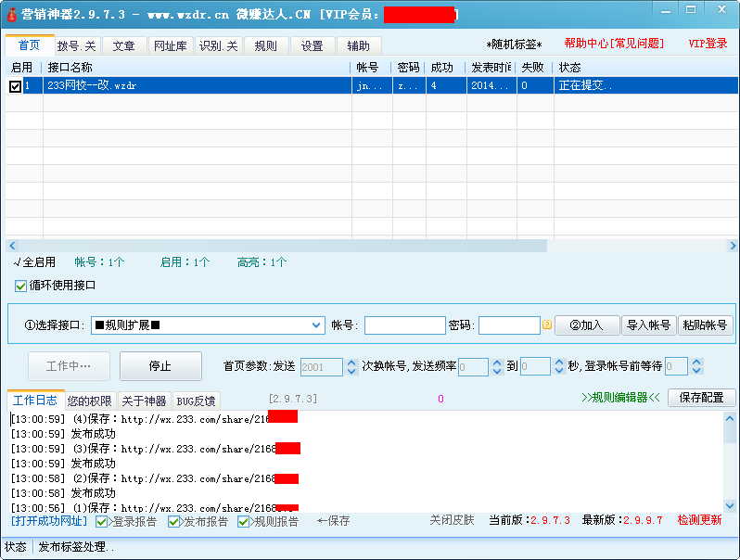Open the 规则编辑器 rule editor link
740x560 pixels.
point(620,398)
